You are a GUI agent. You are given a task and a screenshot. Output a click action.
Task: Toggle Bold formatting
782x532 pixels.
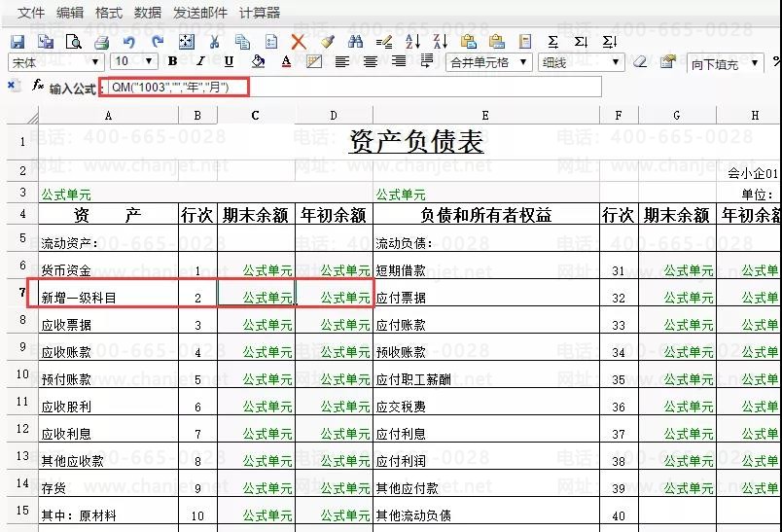pyautogui.click(x=172, y=61)
